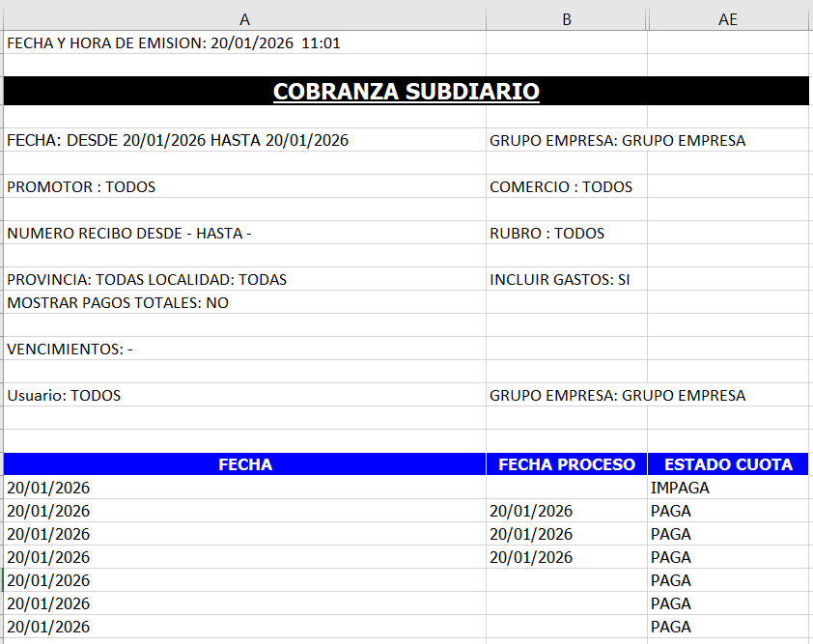Click the INCLUIR GASTOS: SI cell
The width and height of the screenshot is (813, 644).
coord(560,280)
